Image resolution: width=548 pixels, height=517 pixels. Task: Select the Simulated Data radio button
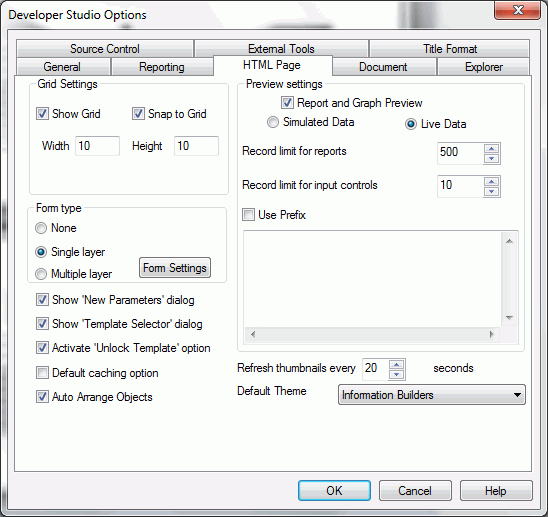click(x=273, y=122)
